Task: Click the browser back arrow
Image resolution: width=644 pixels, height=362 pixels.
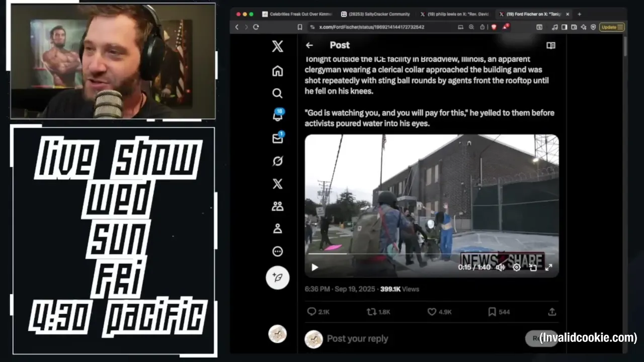Action: (x=237, y=27)
